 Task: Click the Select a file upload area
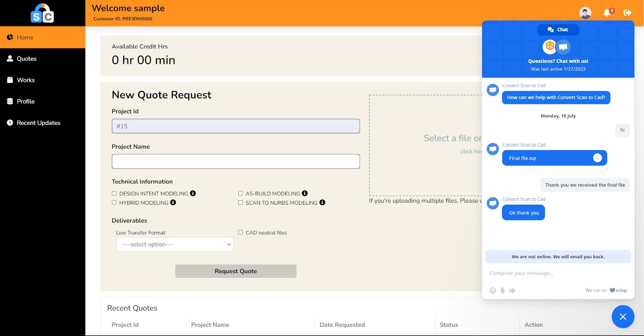[425, 145]
